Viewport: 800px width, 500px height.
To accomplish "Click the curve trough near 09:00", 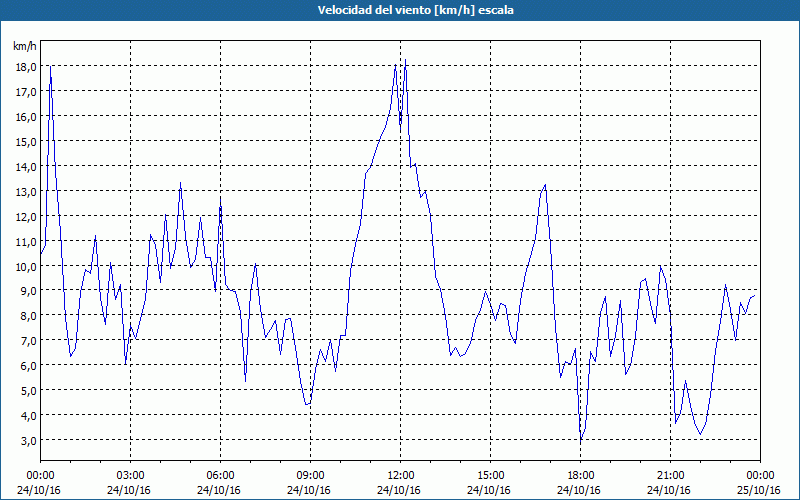I will pyautogui.click(x=308, y=405).
